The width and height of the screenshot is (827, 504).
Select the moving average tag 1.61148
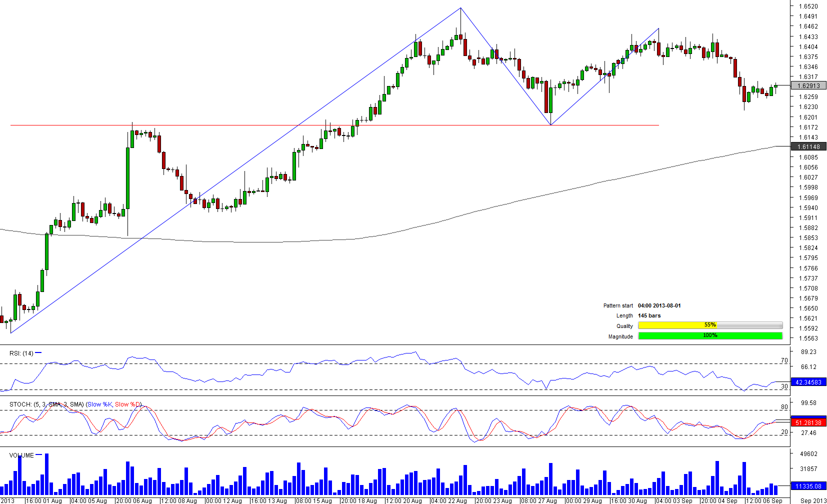(x=808, y=147)
